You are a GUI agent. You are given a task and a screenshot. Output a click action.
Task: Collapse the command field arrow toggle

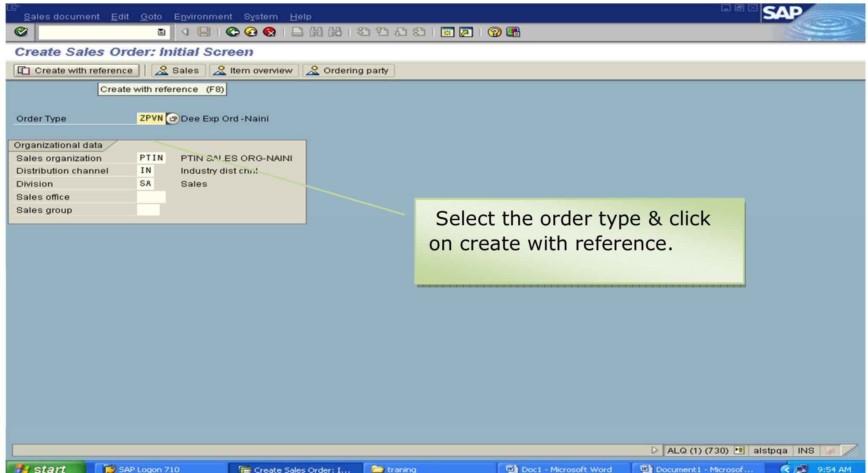[185, 32]
